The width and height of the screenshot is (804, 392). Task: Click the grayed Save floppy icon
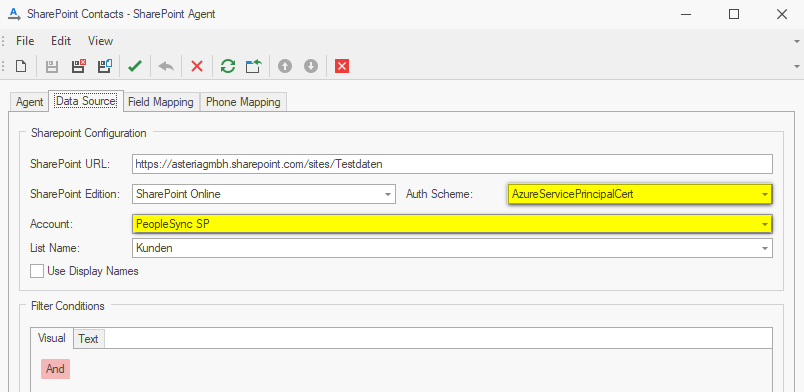pos(52,66)
